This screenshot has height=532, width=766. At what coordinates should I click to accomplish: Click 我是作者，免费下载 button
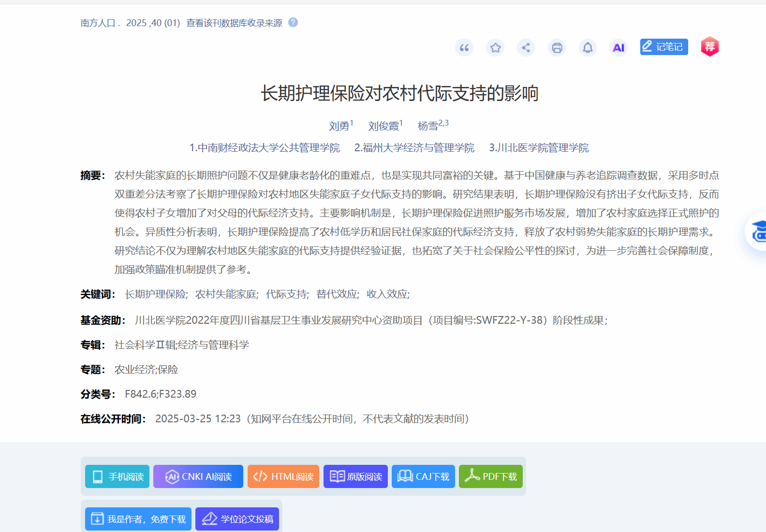coord(138,519)
